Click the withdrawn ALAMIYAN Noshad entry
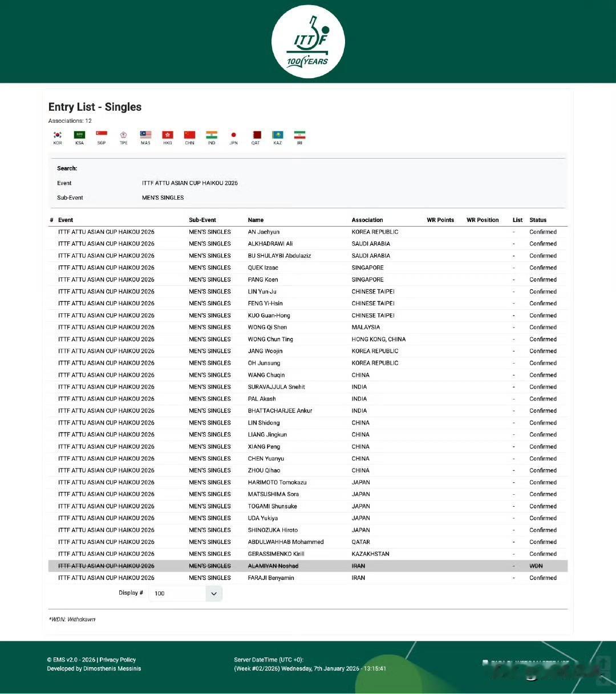The height and width of the screenshot is (694, 616). (x=273, y=566)
